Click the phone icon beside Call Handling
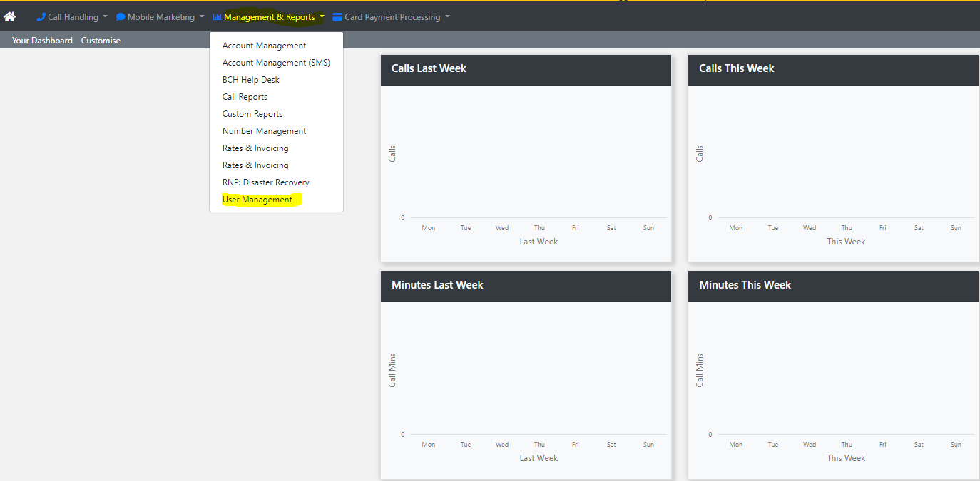This screenshot has height=481, width=980. [41, 17]
